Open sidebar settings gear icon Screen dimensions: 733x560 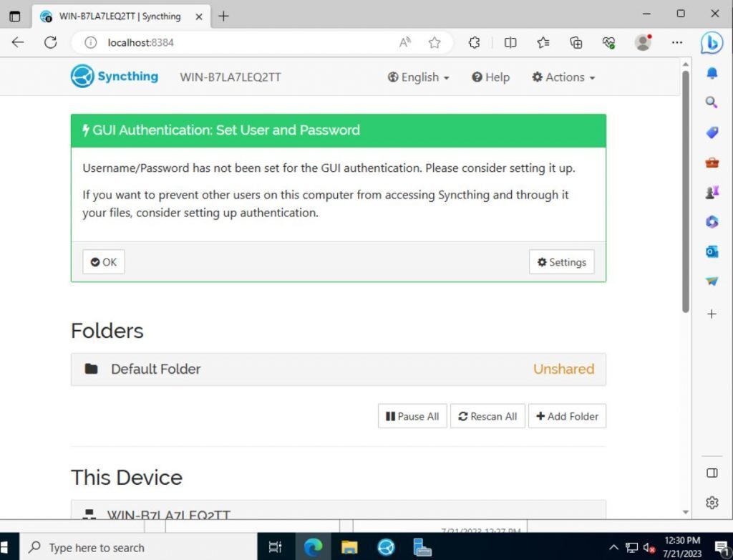712,503
